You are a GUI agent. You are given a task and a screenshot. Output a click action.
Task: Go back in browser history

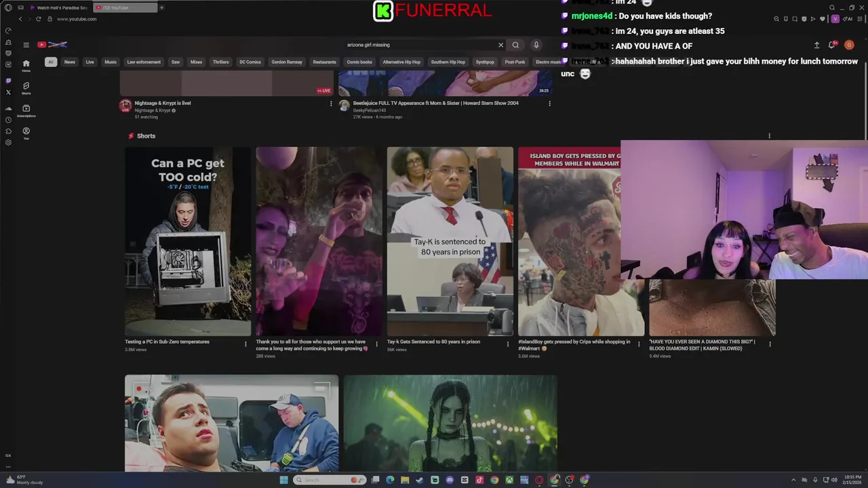tap(20, 19)
